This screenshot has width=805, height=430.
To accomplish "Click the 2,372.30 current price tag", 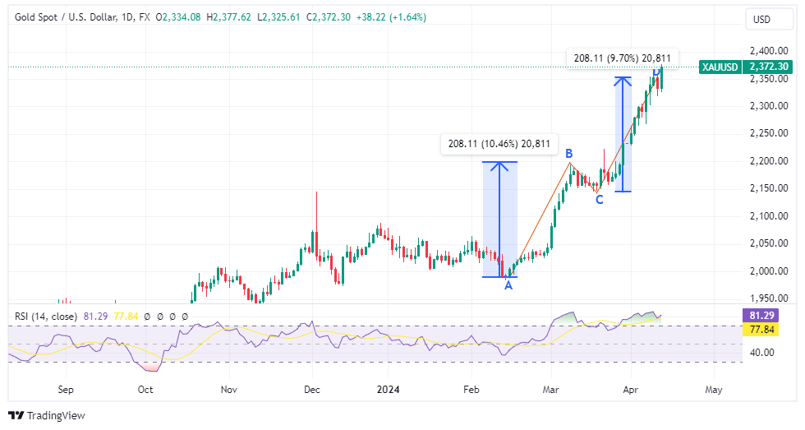I will coord(769,67).
